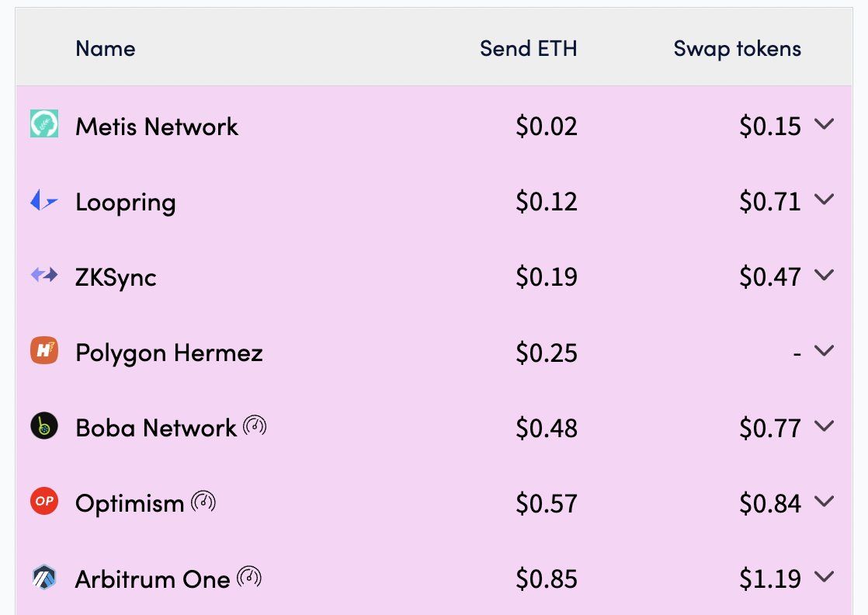Click the Optimism OP logo icon
The height and width of the screenshot is (615, 868).
[x=44, y=502]
